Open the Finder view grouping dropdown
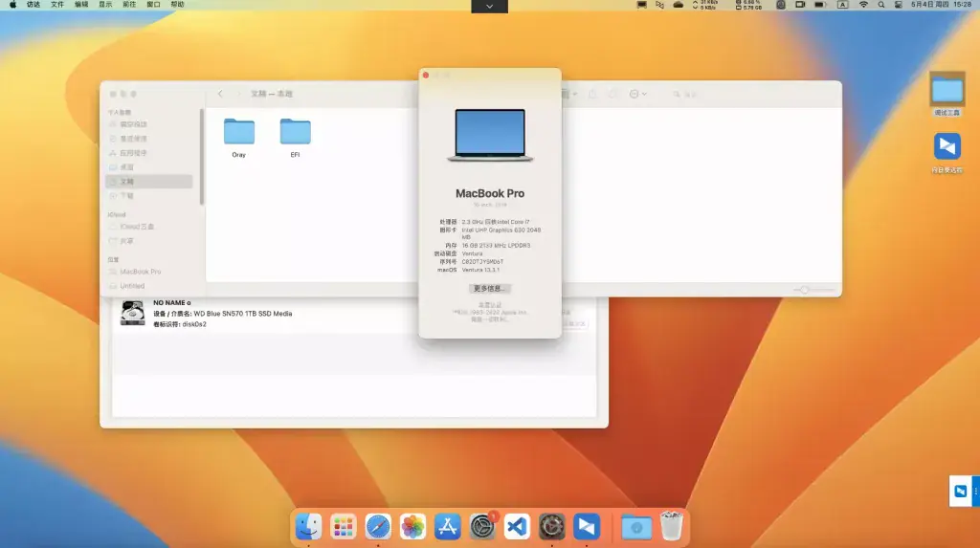This screenshot has height=548, width=980. (569, 94)
